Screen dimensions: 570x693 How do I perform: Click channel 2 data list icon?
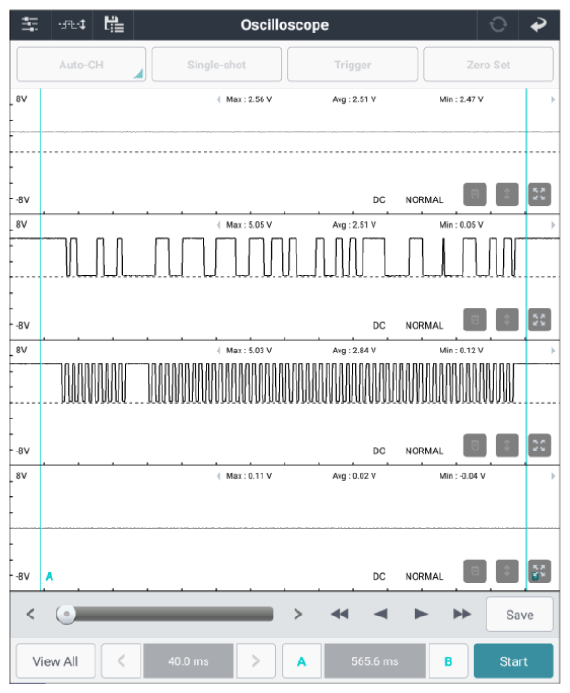(x=475, y=320)
